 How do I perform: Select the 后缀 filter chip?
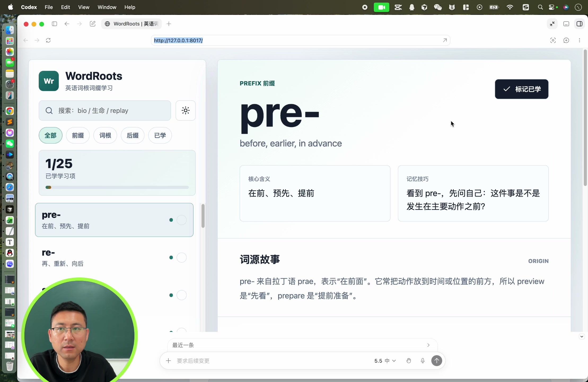tap(133, 136)
